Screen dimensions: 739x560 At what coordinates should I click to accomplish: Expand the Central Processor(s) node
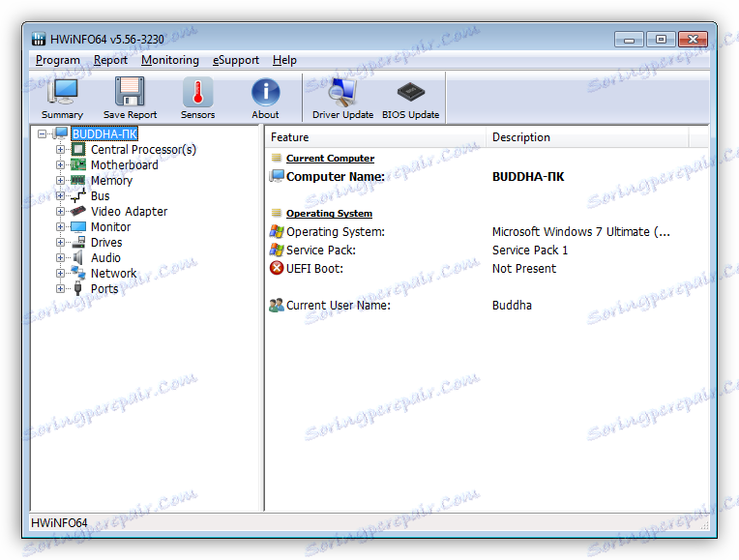tap(60, 149)
